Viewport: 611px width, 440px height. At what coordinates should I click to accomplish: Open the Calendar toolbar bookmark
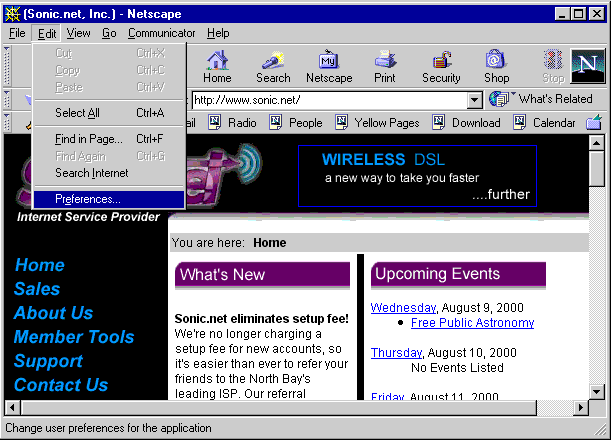[x=544, y=123]
